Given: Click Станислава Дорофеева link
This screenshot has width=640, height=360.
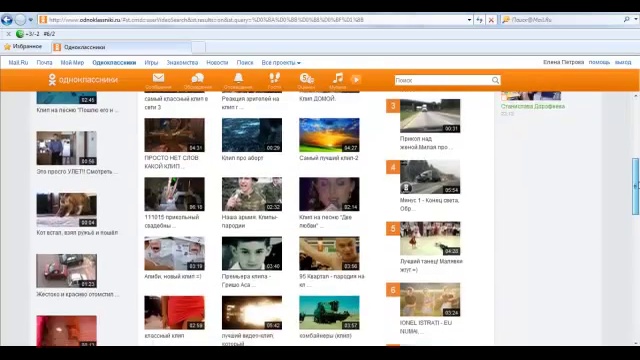Looking at the screenshot, I should click(x=533, y=106).
